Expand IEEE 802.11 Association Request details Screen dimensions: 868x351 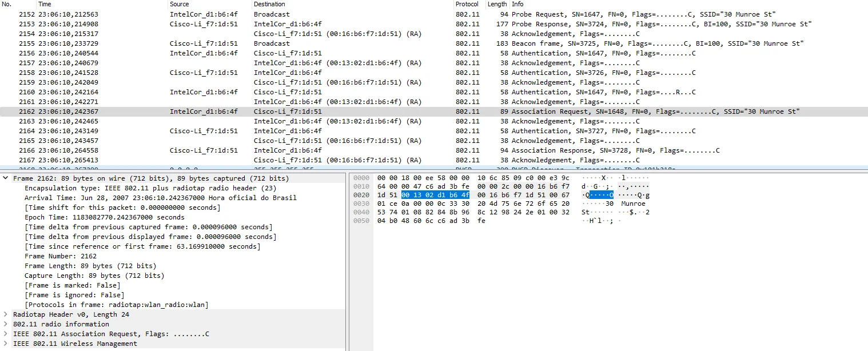[6, 334]
